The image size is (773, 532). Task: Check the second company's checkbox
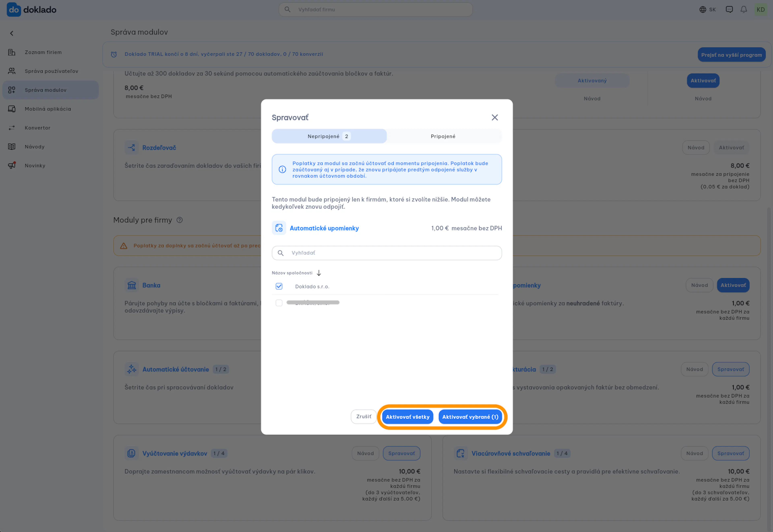(x=279, y=303)
